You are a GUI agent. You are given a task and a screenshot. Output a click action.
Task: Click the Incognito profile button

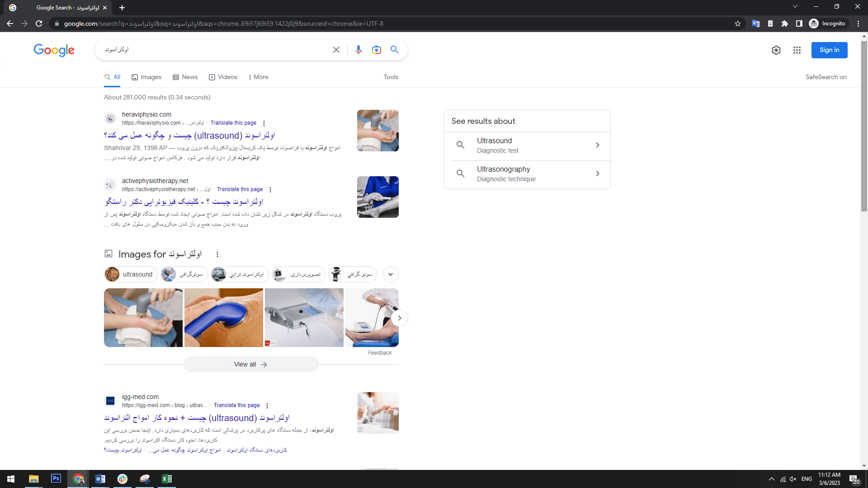(x=828, y=23)
